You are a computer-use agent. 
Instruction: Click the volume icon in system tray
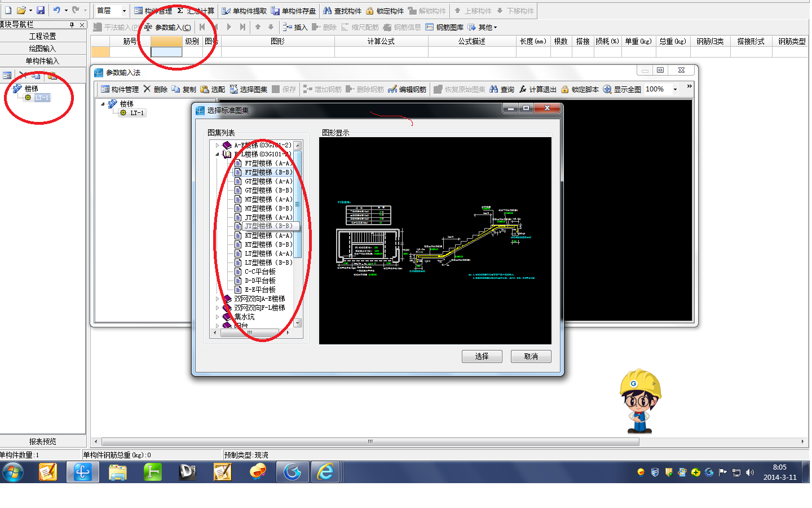pyautogui.click(x=749, y=472)
